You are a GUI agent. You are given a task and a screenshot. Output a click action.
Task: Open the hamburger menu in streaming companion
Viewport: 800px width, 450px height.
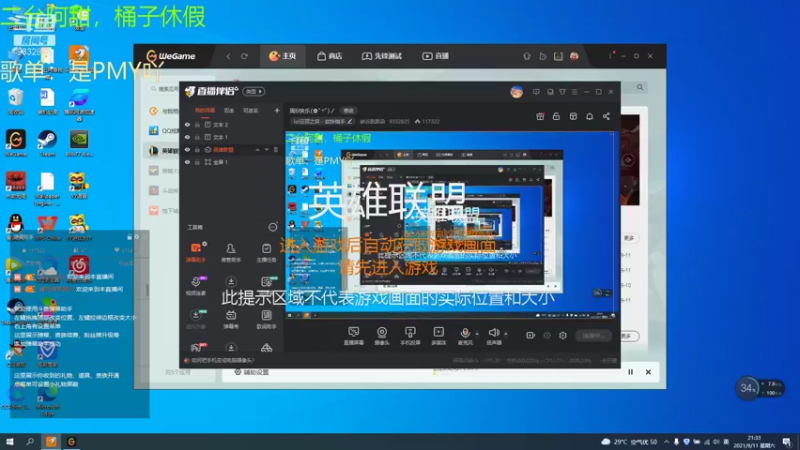574,92
